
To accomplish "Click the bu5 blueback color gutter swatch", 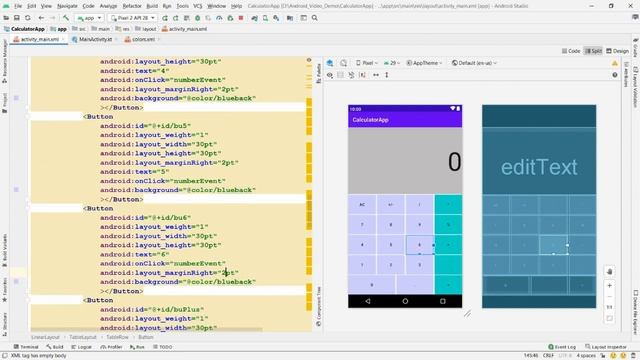I will coord(16,190).
